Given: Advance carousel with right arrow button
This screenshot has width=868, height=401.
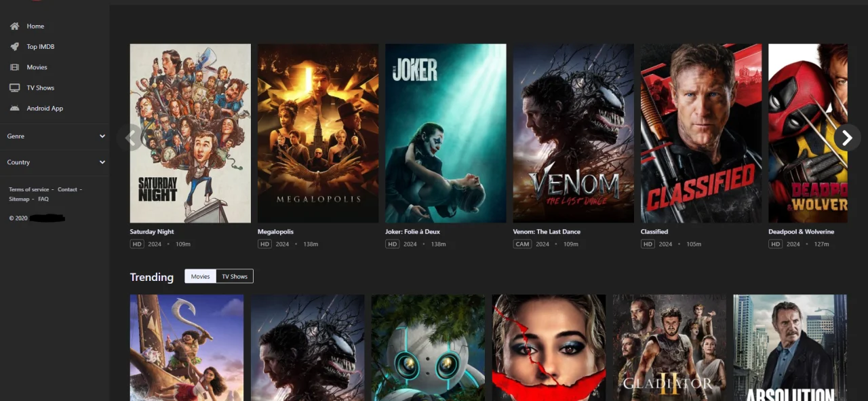Looking at the screenshot, I should pyautogui.click(x=847, y=138).
